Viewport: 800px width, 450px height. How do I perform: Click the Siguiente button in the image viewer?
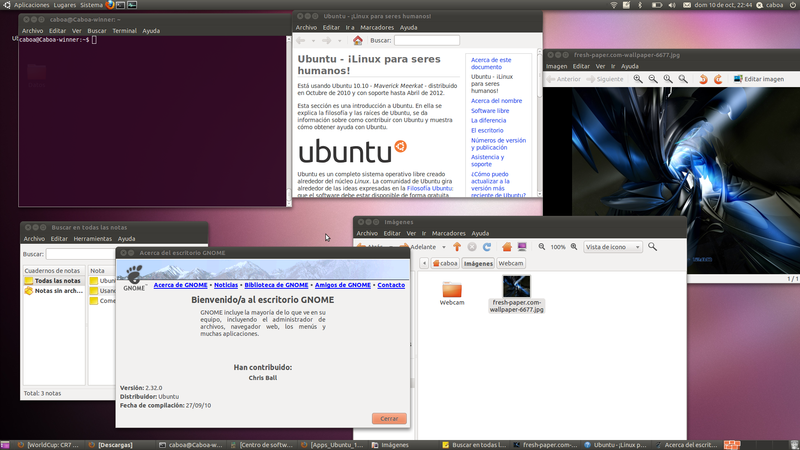click(x=605, y=79)
